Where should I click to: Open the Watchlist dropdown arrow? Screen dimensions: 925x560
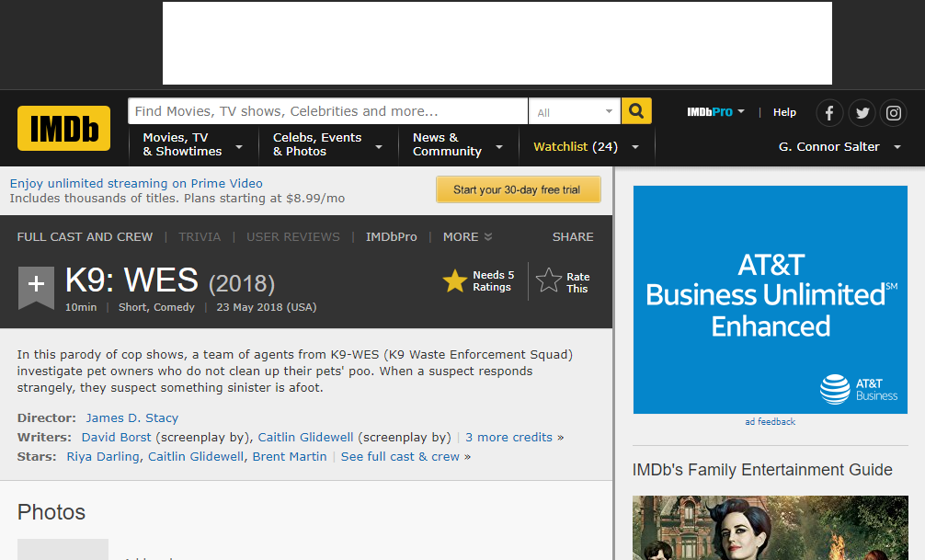(635, 147)
